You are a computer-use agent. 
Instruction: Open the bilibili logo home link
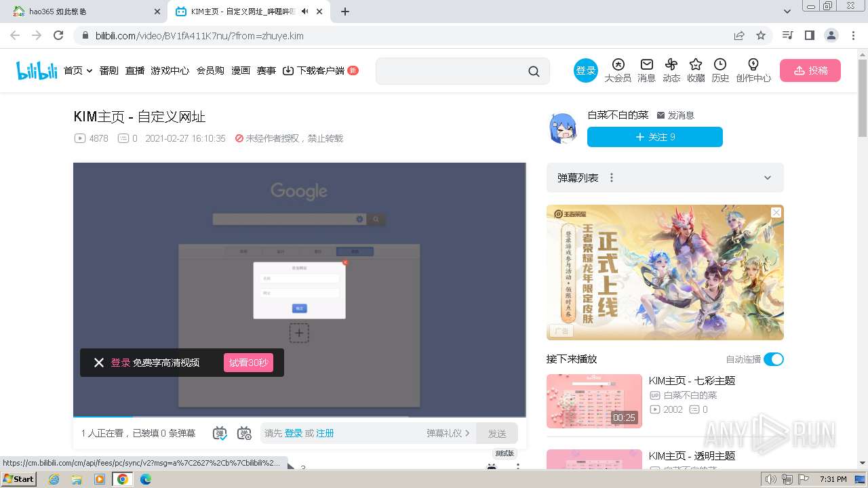[x=37, y=70]
